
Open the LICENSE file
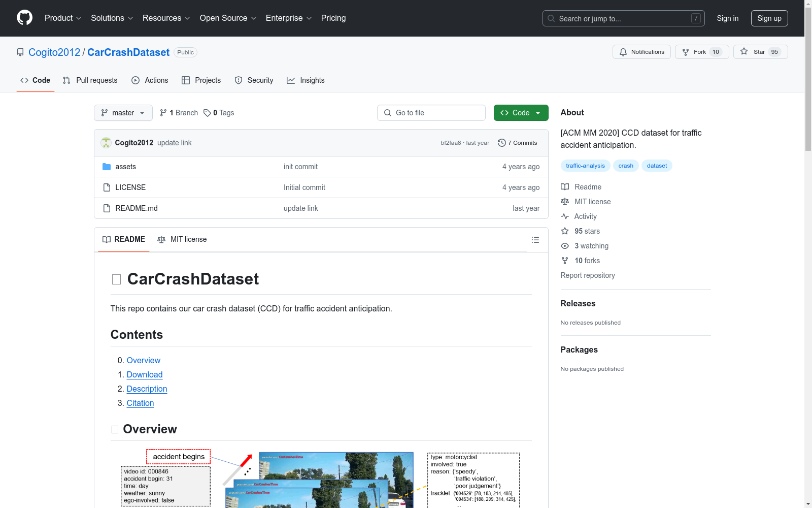(130, 187)
